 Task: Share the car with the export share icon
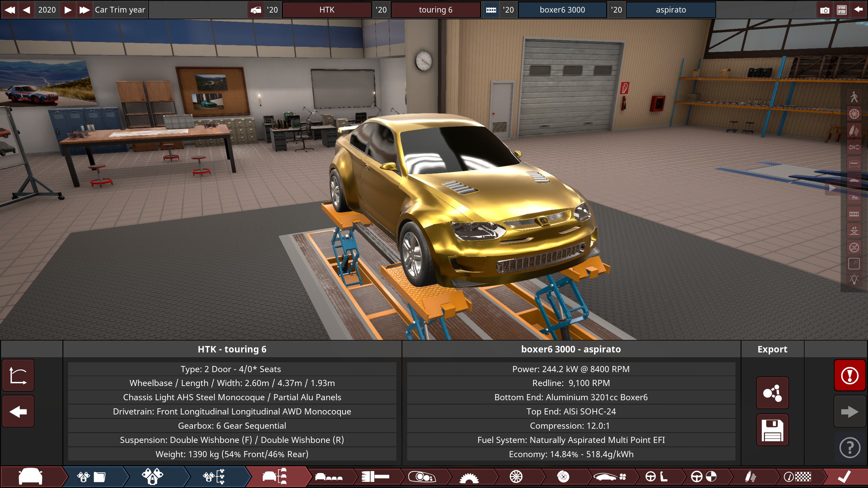click(772, 393)
